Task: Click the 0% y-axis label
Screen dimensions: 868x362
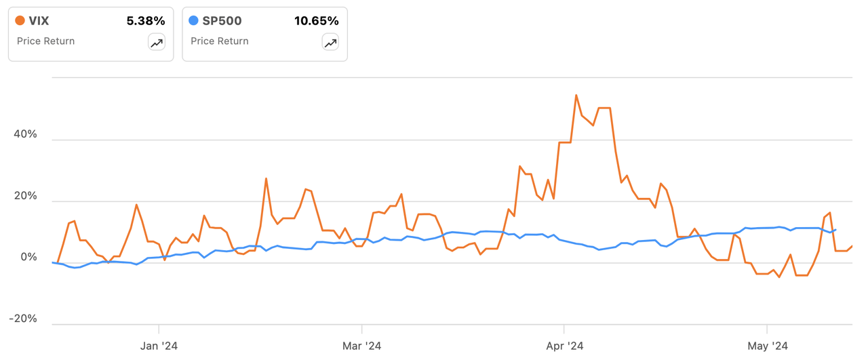Action: coord(28,258)
